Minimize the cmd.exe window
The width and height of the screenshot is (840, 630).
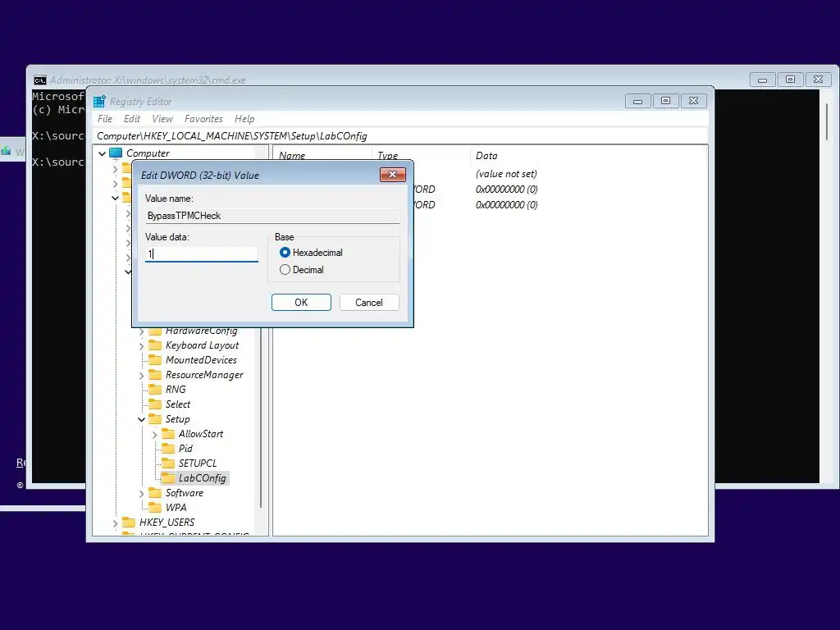tap(762, 80)
